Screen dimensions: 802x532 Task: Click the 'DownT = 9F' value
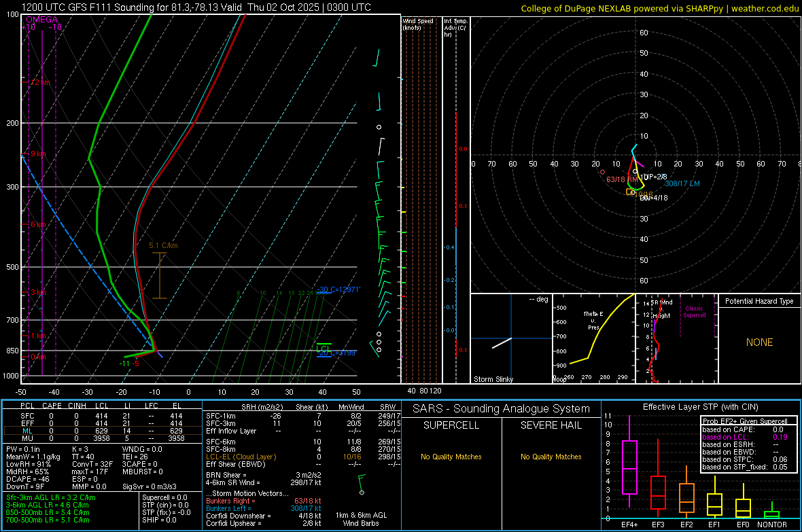25,487
